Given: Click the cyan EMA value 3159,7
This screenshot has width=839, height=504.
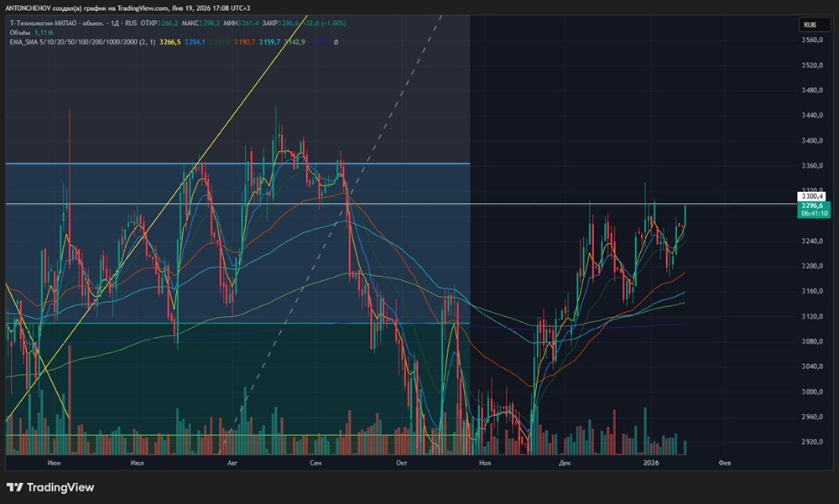Looking at the screenshot, I should tap(270, 42).
